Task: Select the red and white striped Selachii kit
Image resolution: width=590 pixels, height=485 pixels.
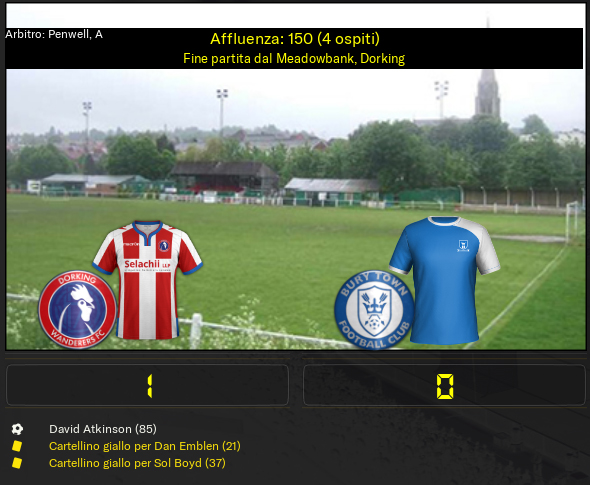Action: 148,280
